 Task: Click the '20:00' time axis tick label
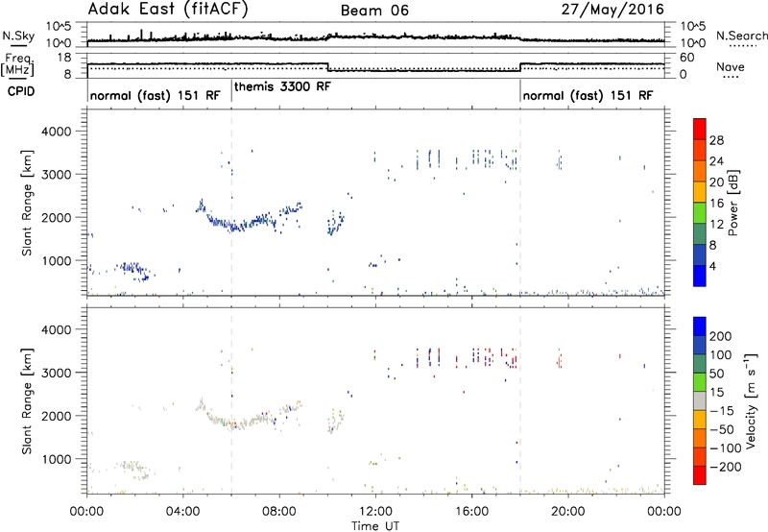click(567, 512)
